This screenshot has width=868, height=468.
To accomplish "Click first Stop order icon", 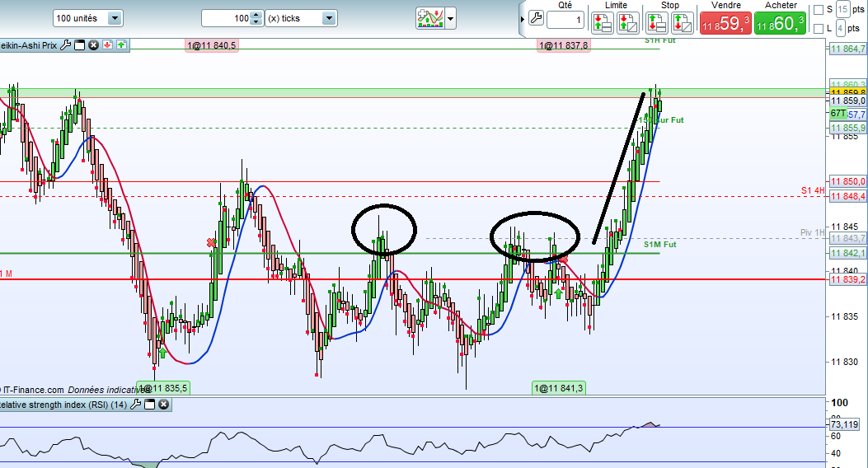I will tap(656, 23).
